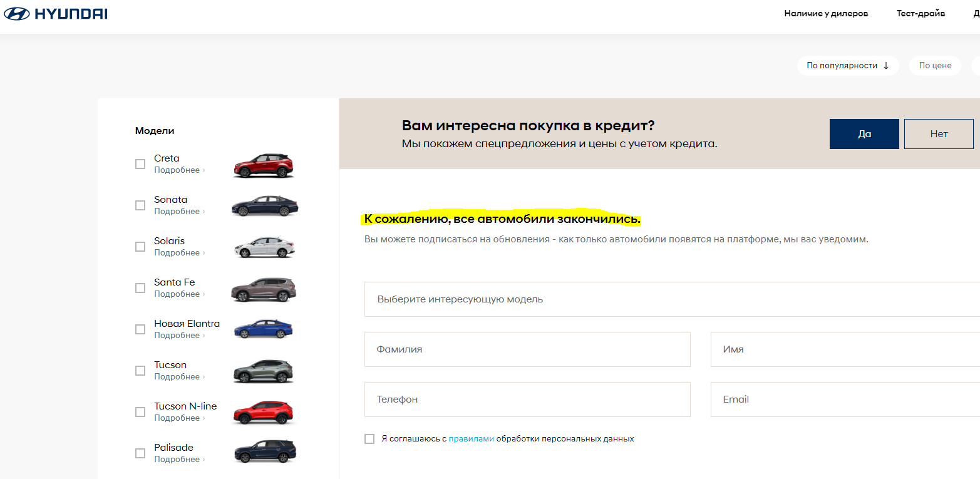Open Выберите интересующую модель dropdown
This screenshot has width=980, height=479.
(672, 299)
